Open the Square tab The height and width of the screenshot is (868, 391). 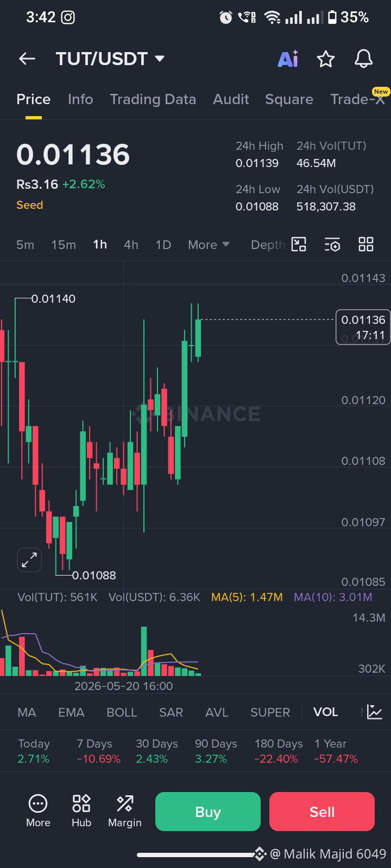[x=289, y=99]
